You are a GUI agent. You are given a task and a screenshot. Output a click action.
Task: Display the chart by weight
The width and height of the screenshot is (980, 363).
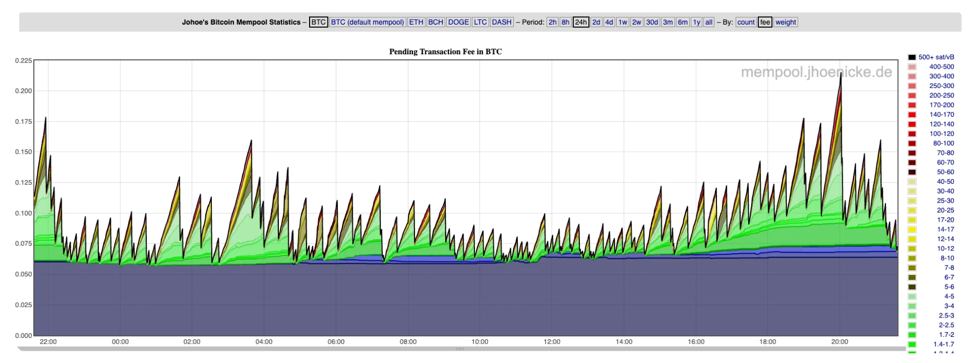(785, 22)
